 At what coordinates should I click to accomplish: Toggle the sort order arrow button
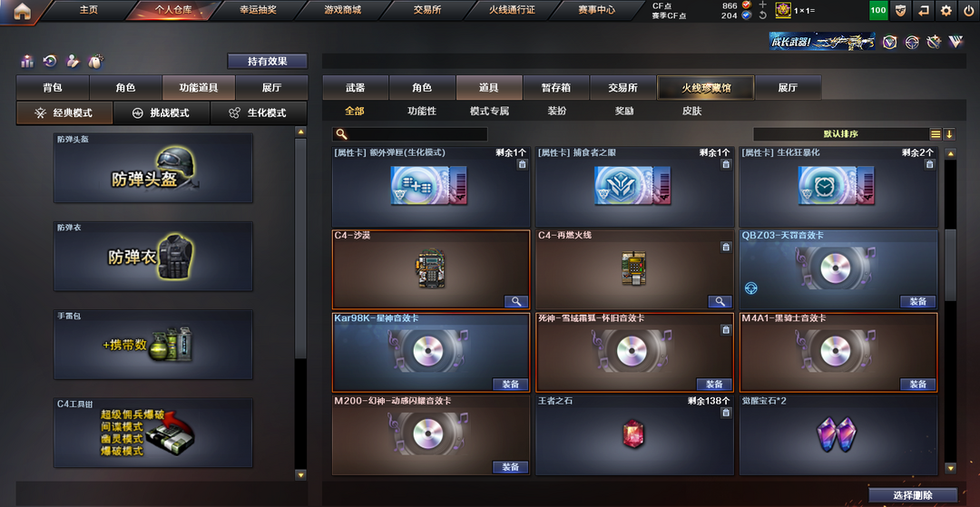pos(949,134)
